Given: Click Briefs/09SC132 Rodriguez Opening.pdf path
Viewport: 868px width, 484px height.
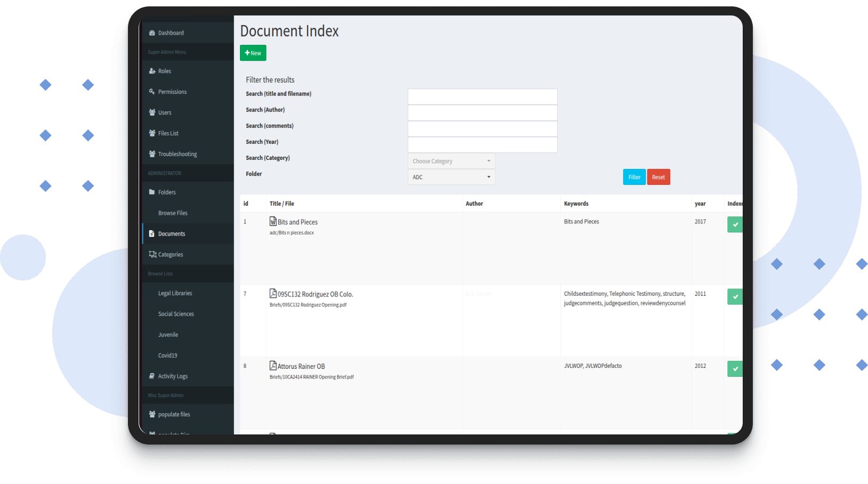Looking at the screenshot, I should pos(308,305).
